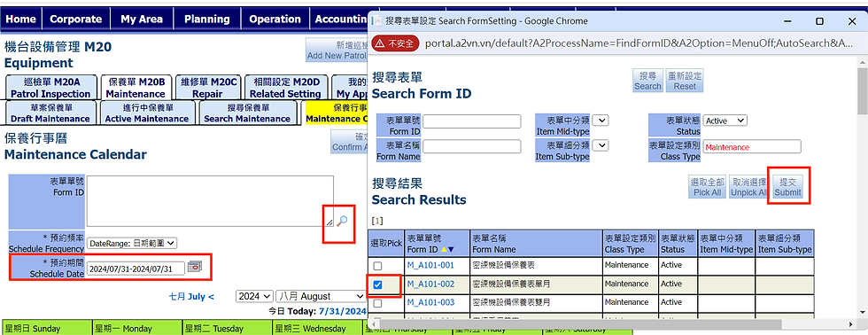Open the Status Active dropdown

725,121
